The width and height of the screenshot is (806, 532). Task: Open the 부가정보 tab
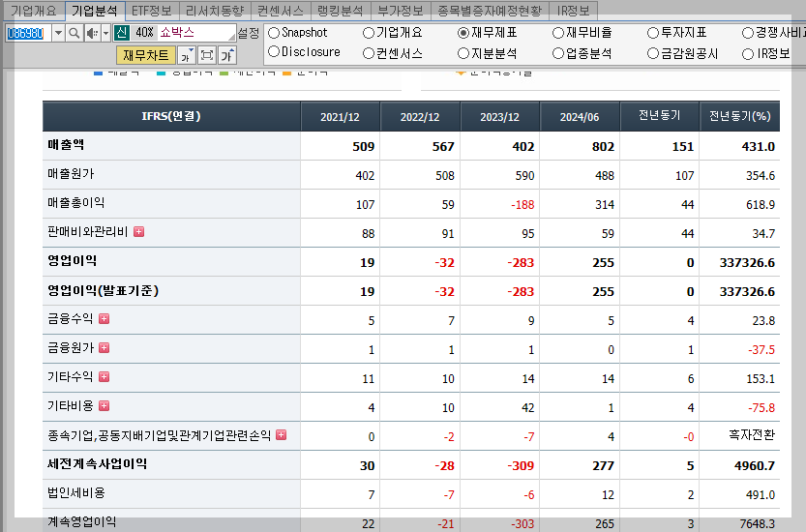click(401, 11)
